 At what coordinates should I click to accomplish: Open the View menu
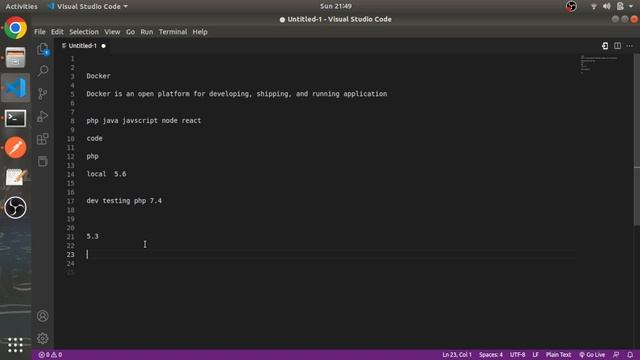click(112, 32)
